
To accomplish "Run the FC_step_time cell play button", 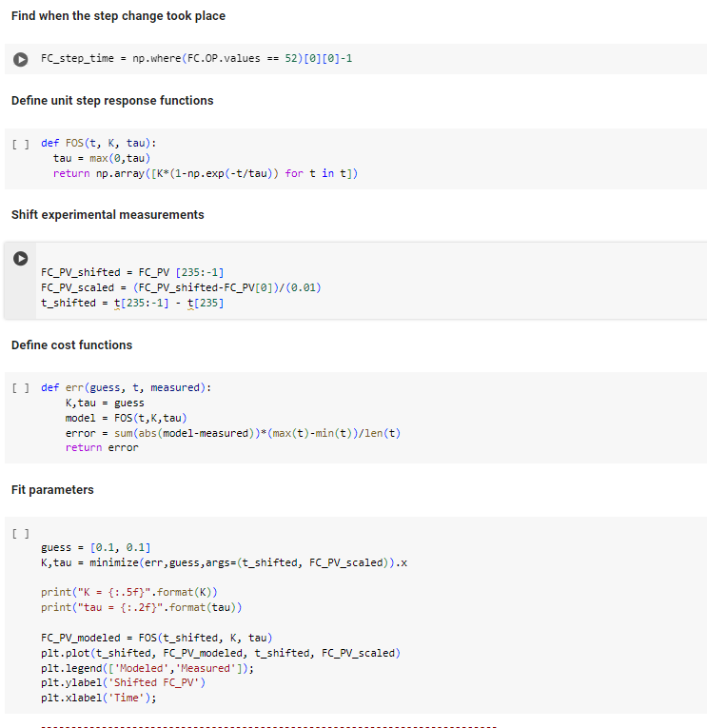I will pyautogui.click(x=20, y=59).
